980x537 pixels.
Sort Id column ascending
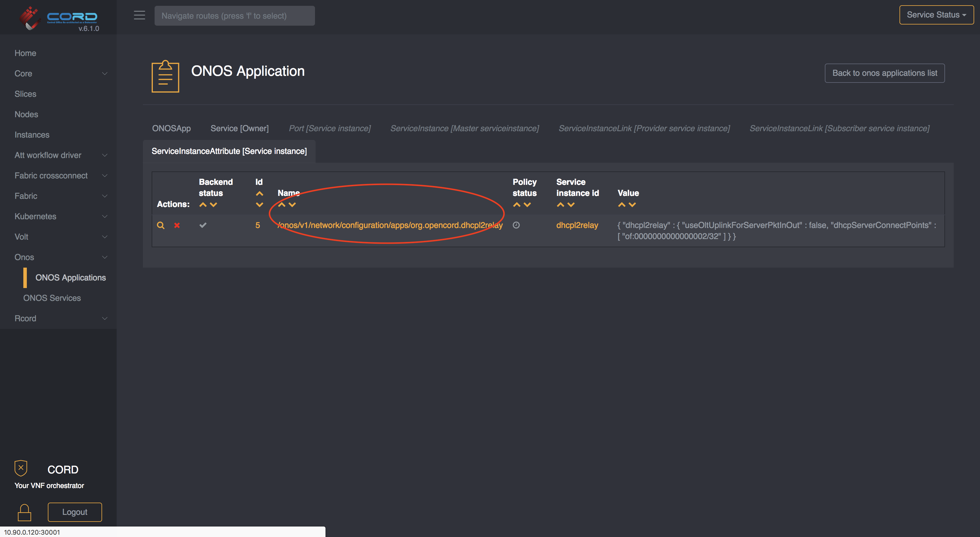(x=260, y=194)
